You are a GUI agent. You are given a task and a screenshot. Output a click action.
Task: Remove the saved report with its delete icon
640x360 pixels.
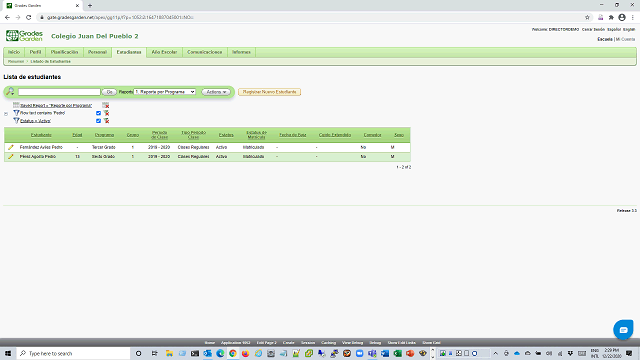coord(106,105)
